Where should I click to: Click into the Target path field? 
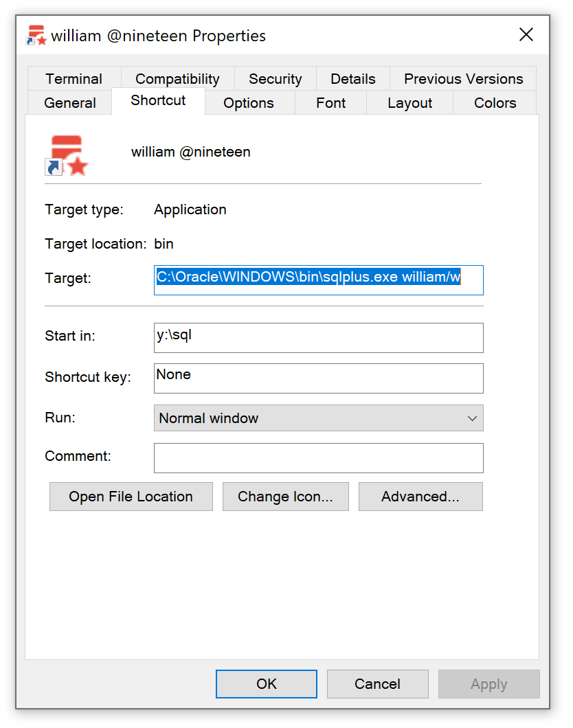point(319,280)
